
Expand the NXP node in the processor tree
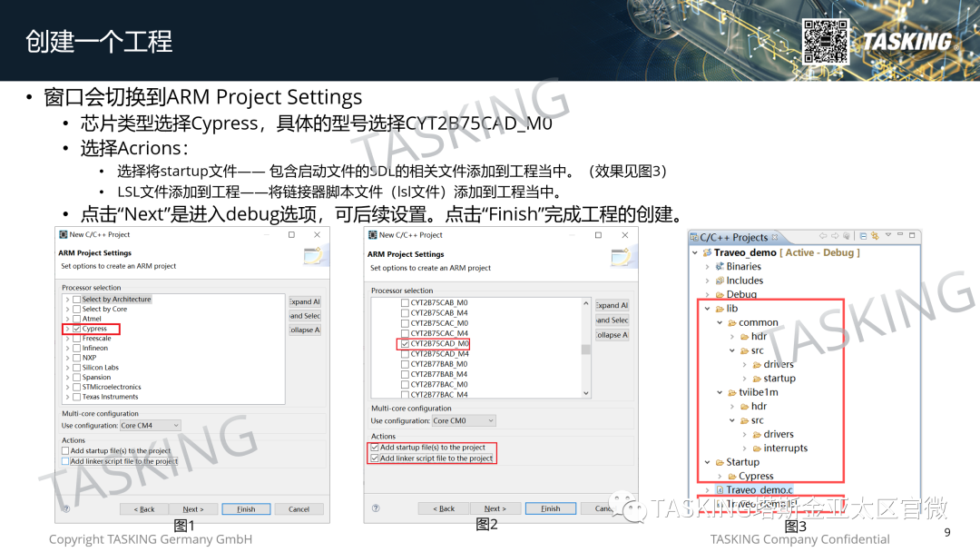67,359
